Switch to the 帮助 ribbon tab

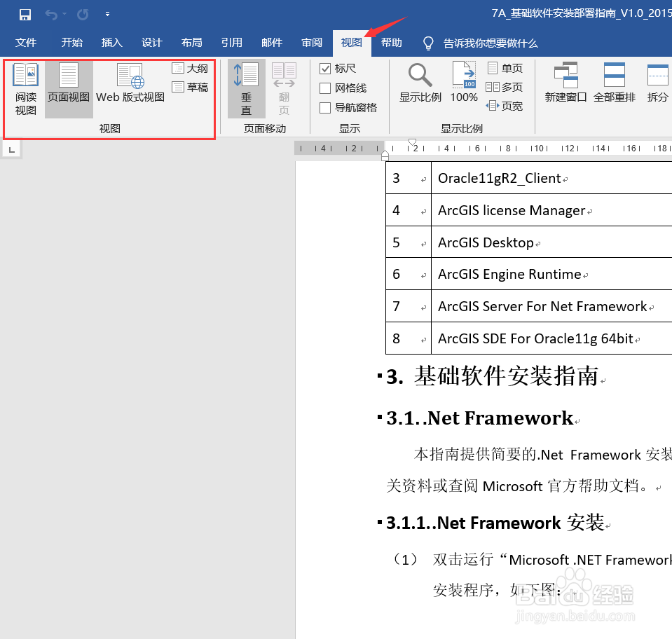(x=391, y=43)
